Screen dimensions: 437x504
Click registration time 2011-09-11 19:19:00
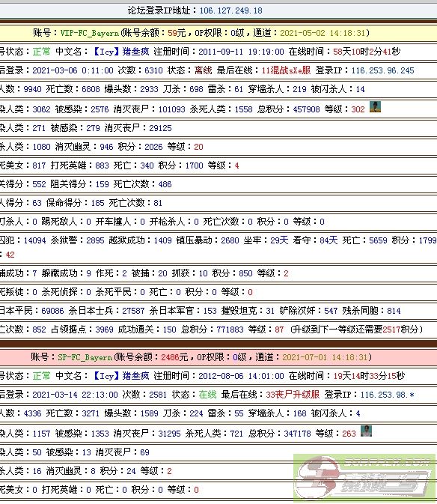241,52
